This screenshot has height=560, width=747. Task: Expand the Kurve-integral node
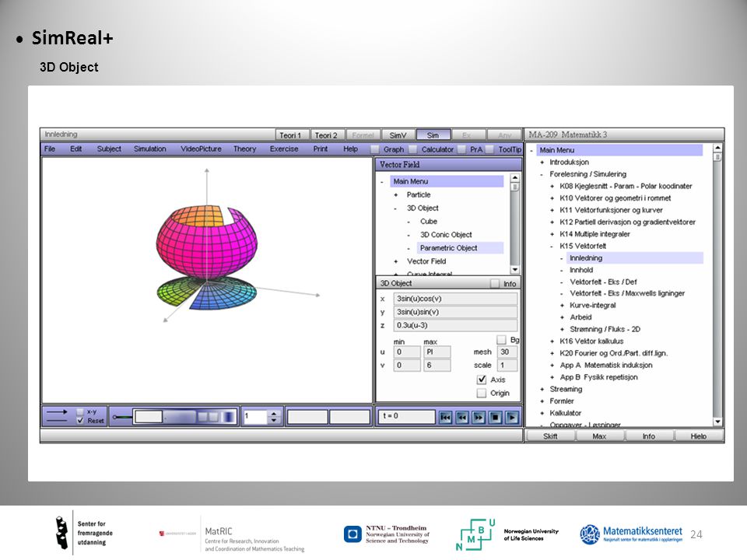point(562,305)
